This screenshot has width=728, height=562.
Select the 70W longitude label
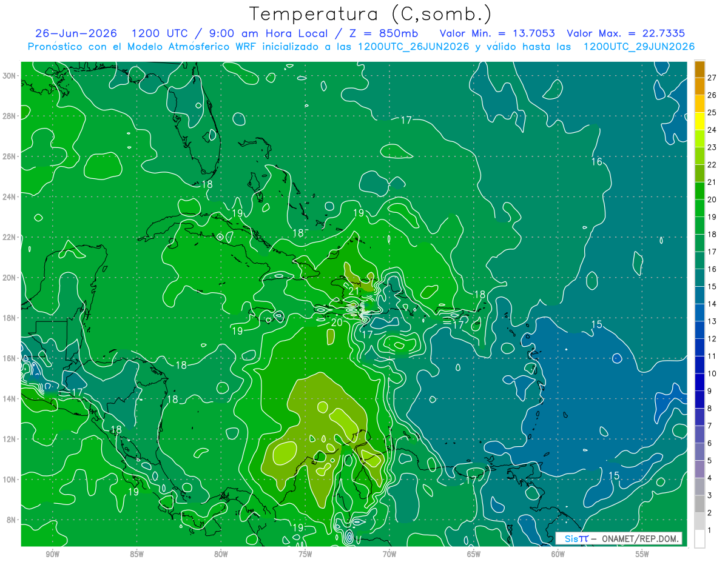pyautogui.click(x=389, y=554)
